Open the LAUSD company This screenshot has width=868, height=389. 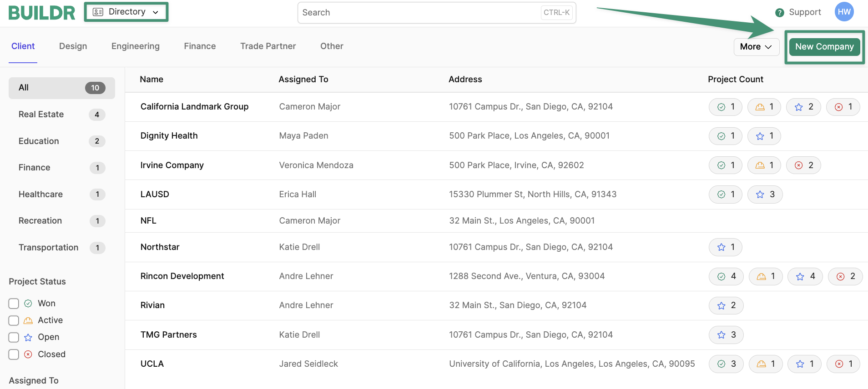[x=155, y=194]
